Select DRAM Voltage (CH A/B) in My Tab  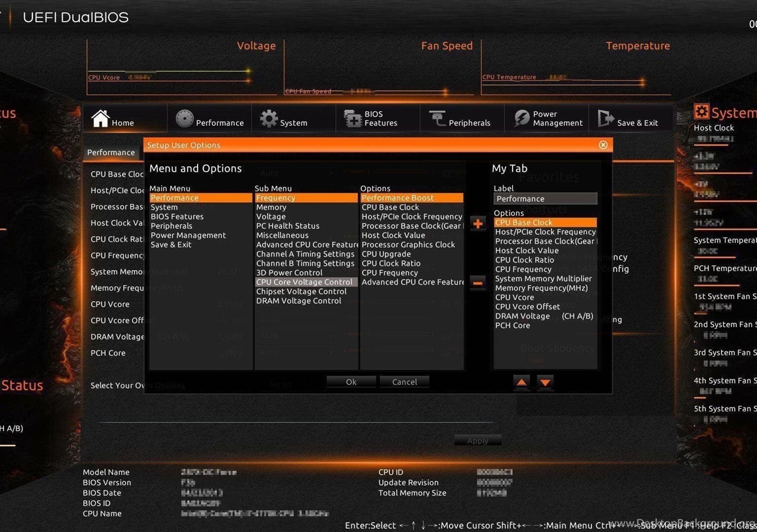pyautogui.click(x=545, y=316)
